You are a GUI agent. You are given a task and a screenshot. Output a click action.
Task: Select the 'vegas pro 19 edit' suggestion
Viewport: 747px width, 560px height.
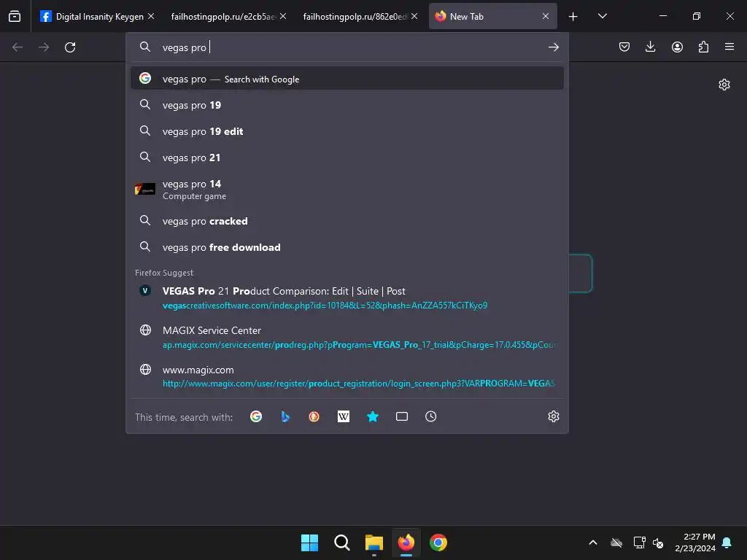(347, 131)
